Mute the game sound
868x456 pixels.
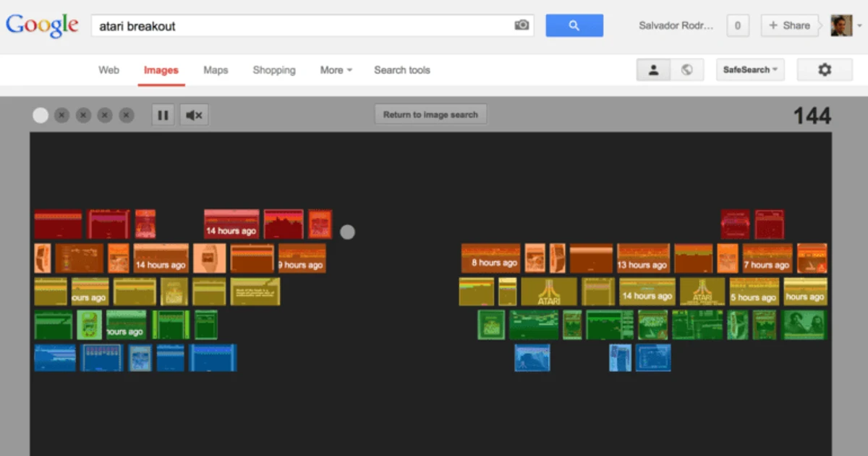click(x=194, y=115)
